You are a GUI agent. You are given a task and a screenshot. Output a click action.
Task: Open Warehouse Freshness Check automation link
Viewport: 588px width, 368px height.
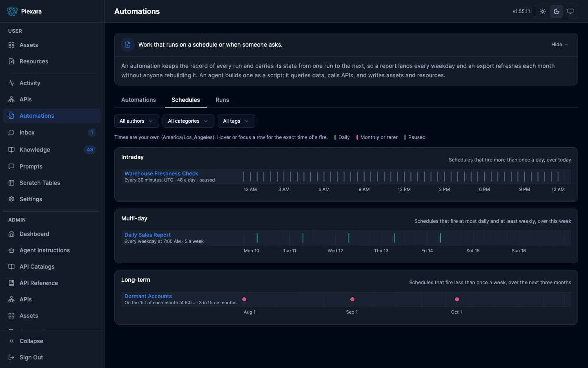(161, 173)
